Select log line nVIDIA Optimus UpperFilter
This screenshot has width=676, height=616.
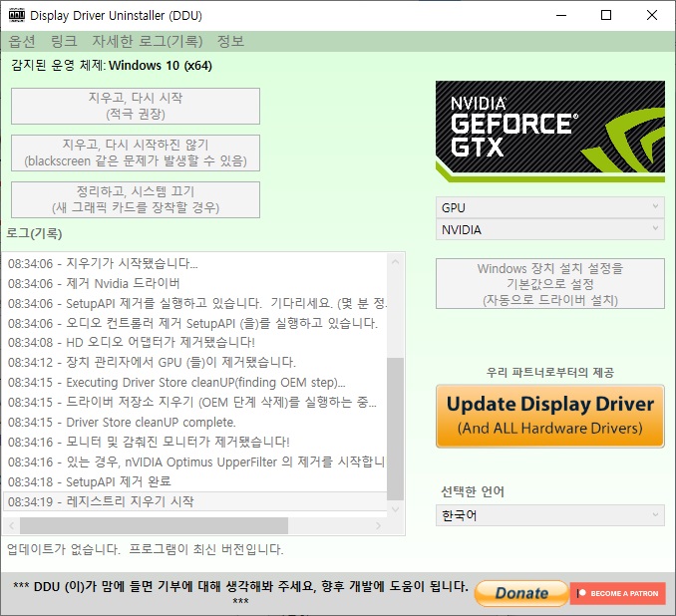195,462
